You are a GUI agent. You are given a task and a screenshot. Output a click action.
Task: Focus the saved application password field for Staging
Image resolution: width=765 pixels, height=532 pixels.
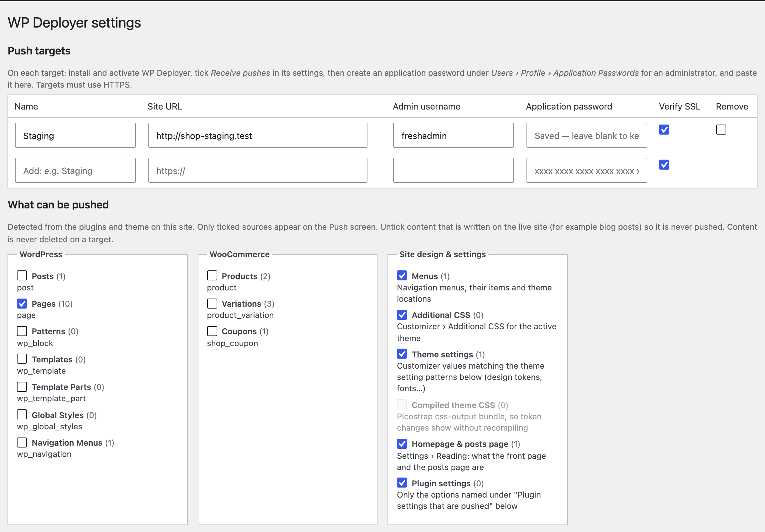click(x=586, y=135)
